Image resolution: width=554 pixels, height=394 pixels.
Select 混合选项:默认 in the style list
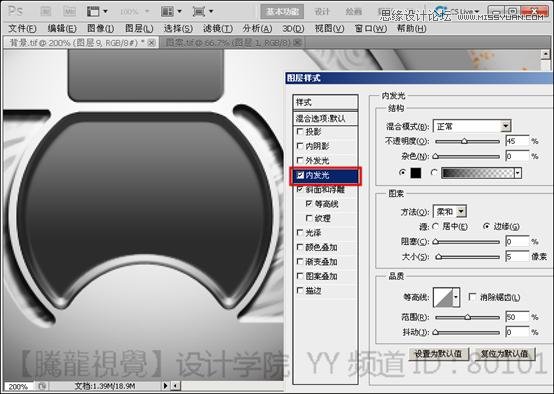tap(325, 118)
